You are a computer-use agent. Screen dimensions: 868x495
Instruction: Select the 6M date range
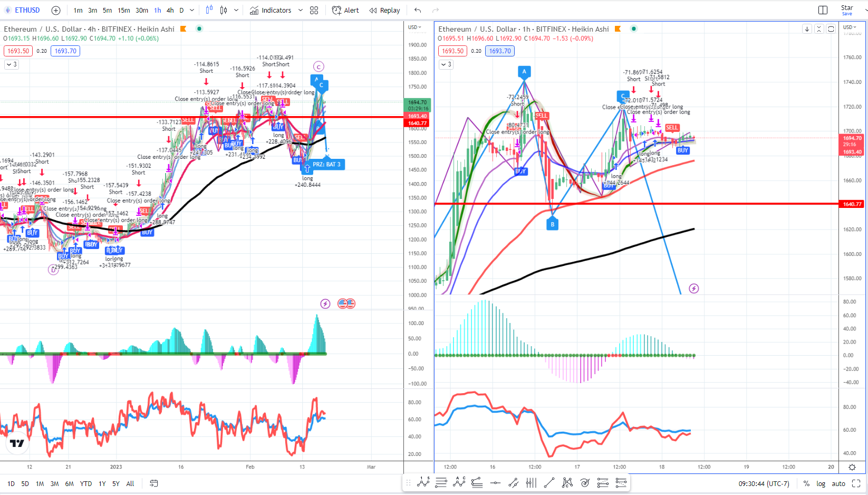coord(70,483)
